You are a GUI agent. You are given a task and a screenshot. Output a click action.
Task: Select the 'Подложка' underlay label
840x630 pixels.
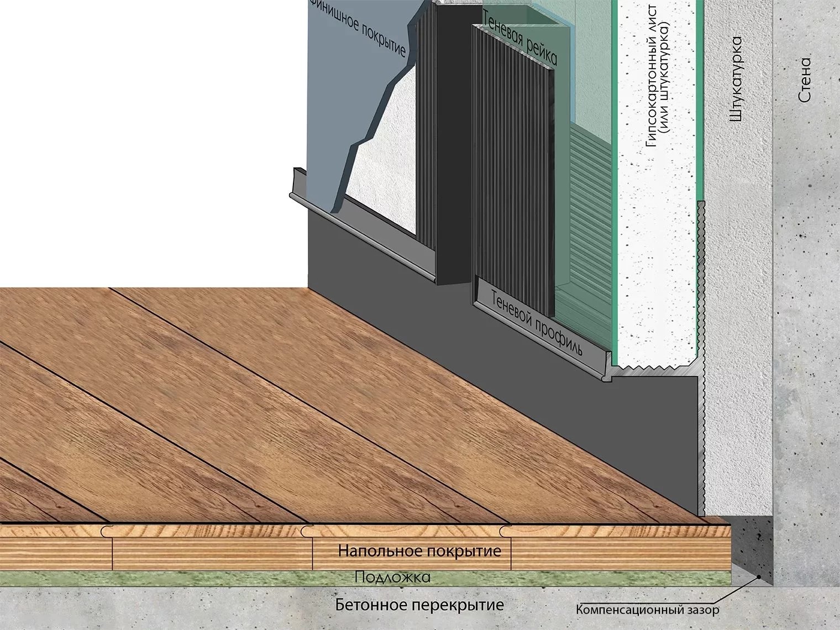coord(392,578)
